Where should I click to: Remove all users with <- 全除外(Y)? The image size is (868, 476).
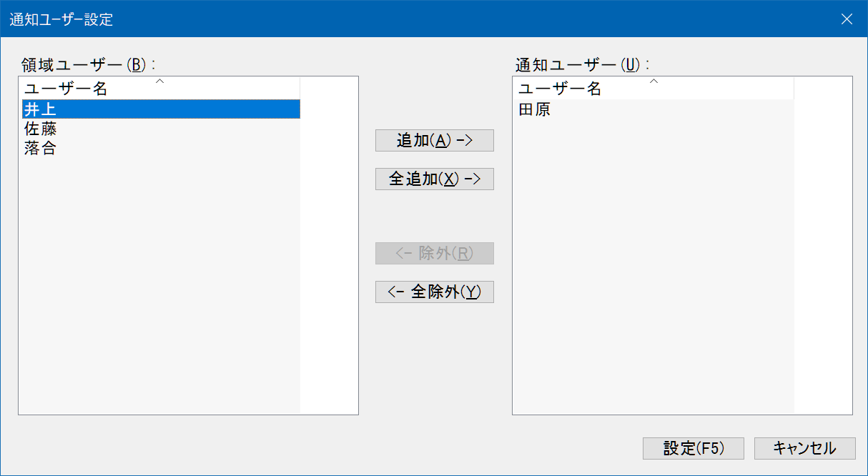[435, 292]
